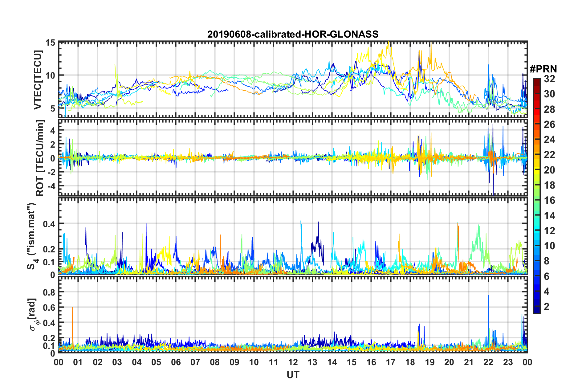Click the plot title 20190608-calibrated-HOR-GLONASS

point(293,34)
